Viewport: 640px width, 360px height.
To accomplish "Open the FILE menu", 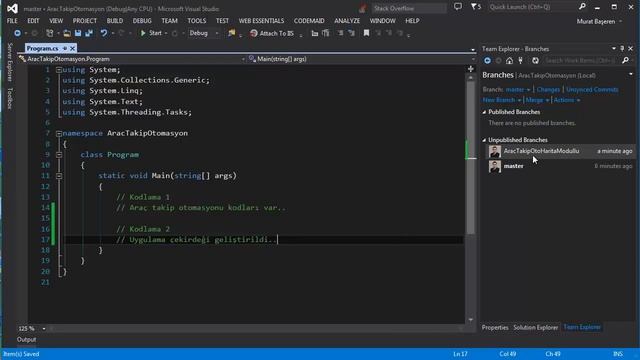I will (x=12, y=21).
